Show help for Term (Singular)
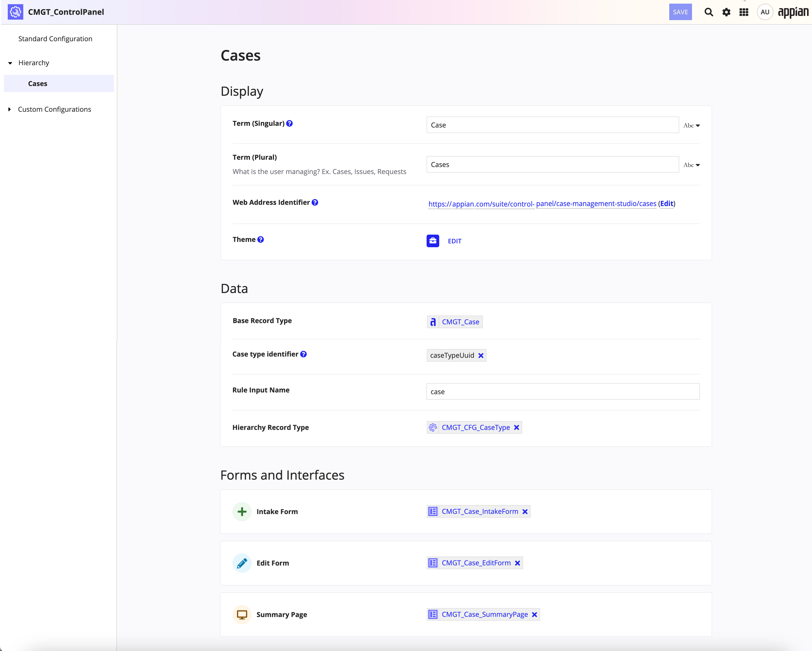 [x=289, y=124]
